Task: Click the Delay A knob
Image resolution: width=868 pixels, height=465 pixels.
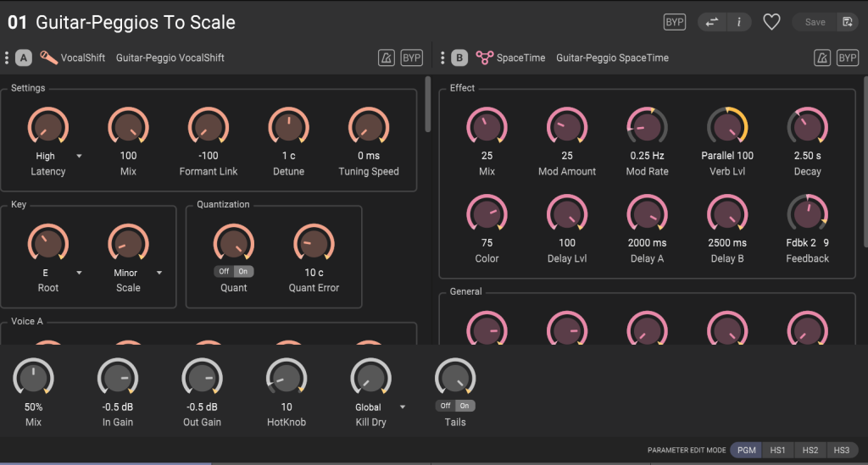Action: pyautogui.click(x=647, y=214)
